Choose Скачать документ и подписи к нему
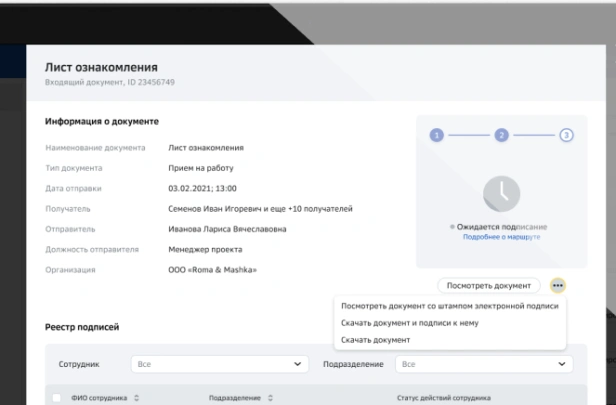Image resolution: width=616 pixels, height=405 pixels. tap(410, 323)
